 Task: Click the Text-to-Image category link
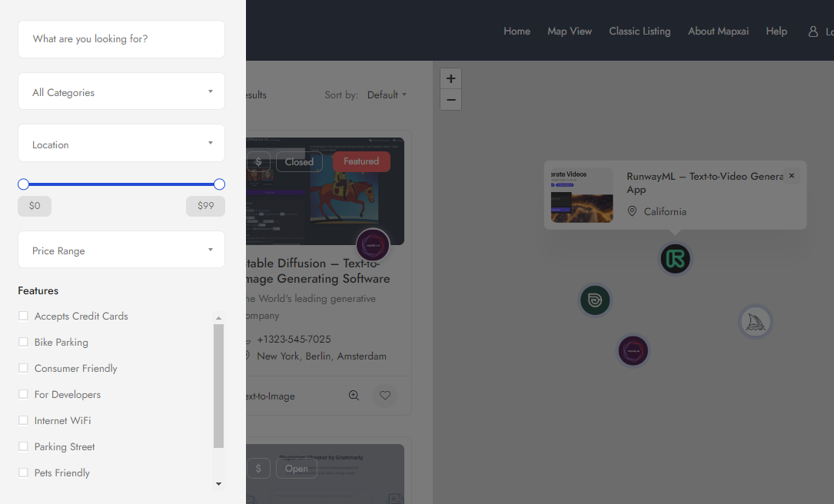click(271, 396)
